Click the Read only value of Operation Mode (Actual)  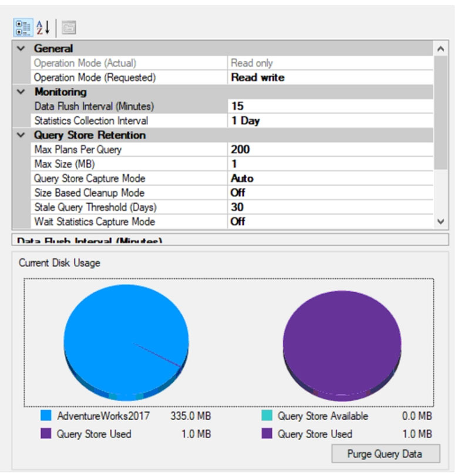(x=252, y=63)
